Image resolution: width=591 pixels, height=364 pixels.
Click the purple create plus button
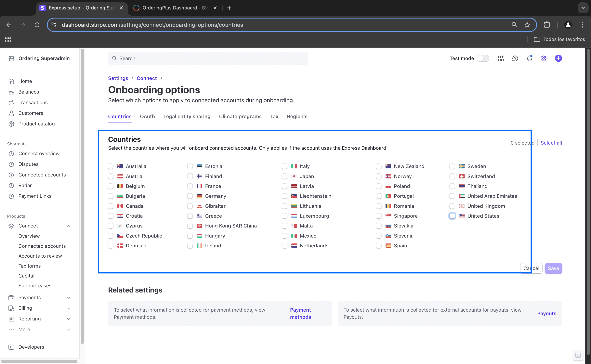pos(558,58)
